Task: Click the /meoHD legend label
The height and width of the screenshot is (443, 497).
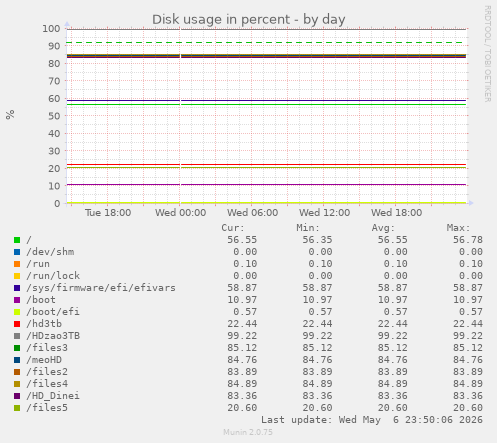Action: pyautogui.click(x=44, y=360)
